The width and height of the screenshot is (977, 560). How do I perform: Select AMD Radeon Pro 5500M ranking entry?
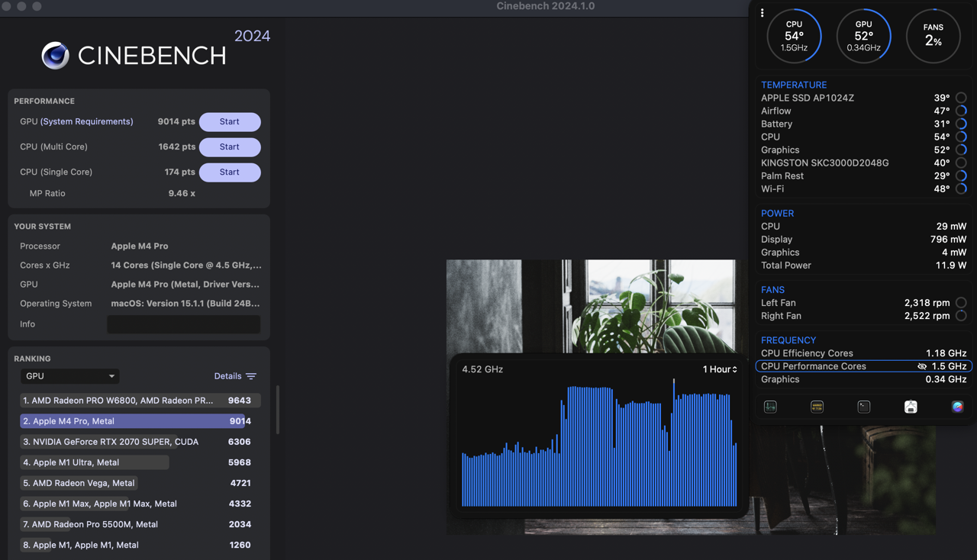(x=140, y=524)
